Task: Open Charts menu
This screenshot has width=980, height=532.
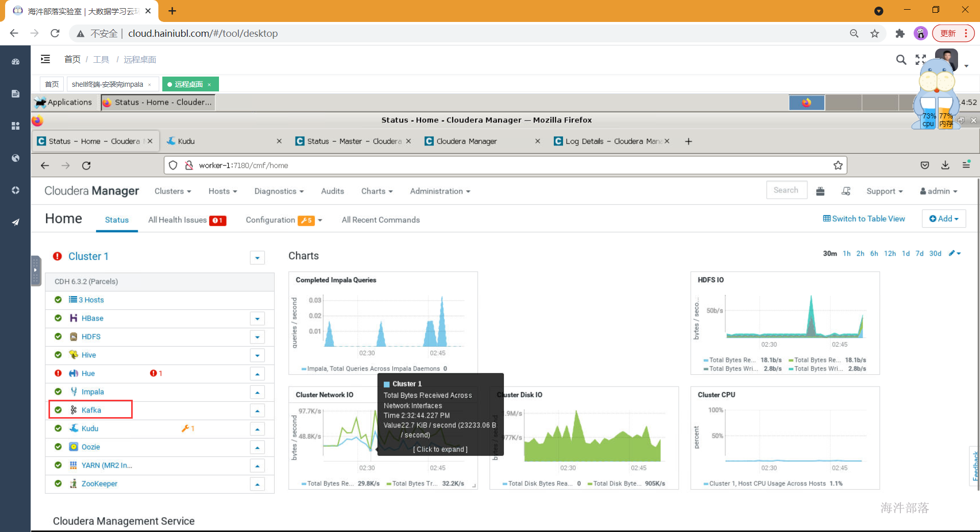Action: point(377,191)
